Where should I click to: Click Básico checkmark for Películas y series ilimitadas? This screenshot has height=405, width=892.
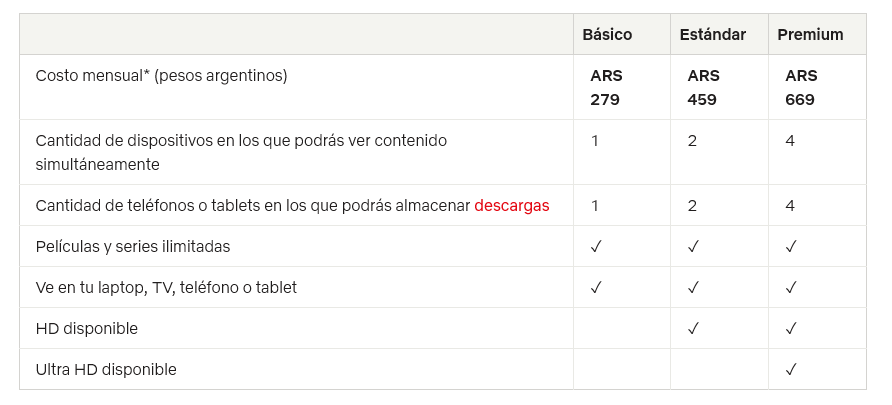[596, 246]
